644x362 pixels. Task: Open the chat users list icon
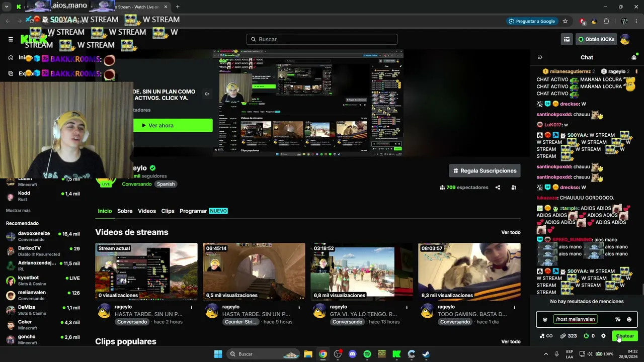pos(634,57)
